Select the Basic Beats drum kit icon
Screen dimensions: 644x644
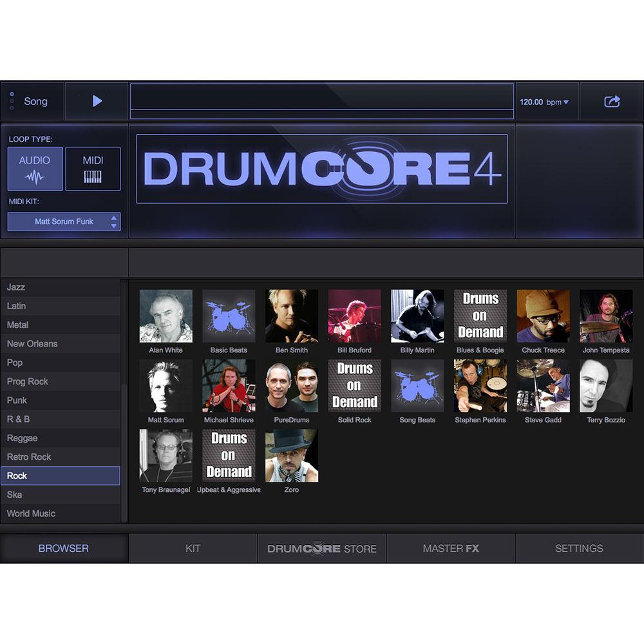[229, 316]
